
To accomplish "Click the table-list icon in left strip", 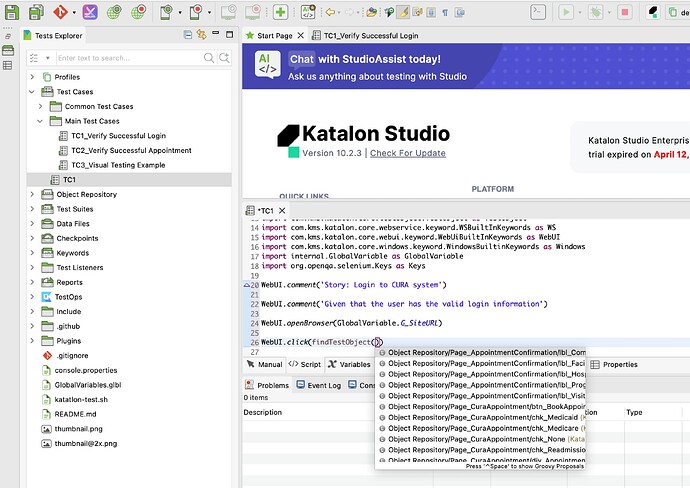I will click(7, 66).
